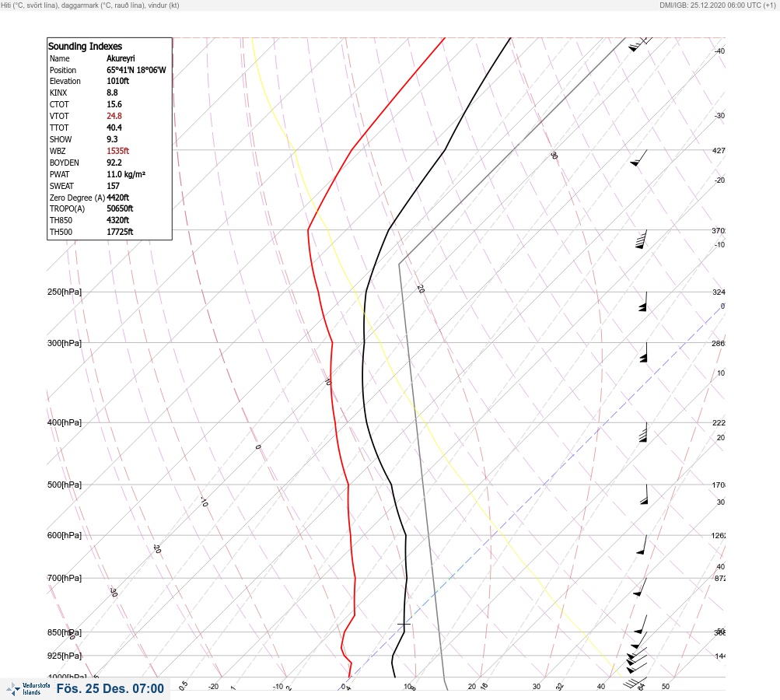The image size is (780, 700).
Task: Click the red VTOT value 24.8
Action: (114, 116)
